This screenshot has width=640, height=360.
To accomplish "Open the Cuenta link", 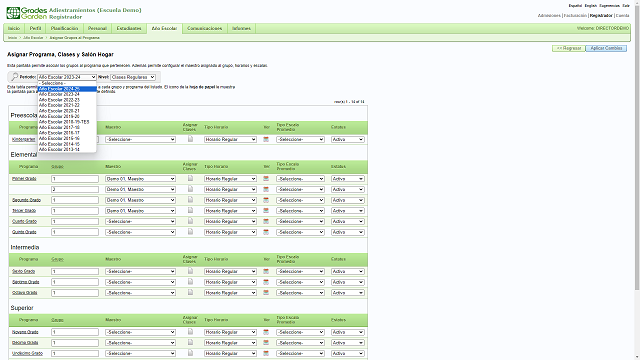I will 622,16.
